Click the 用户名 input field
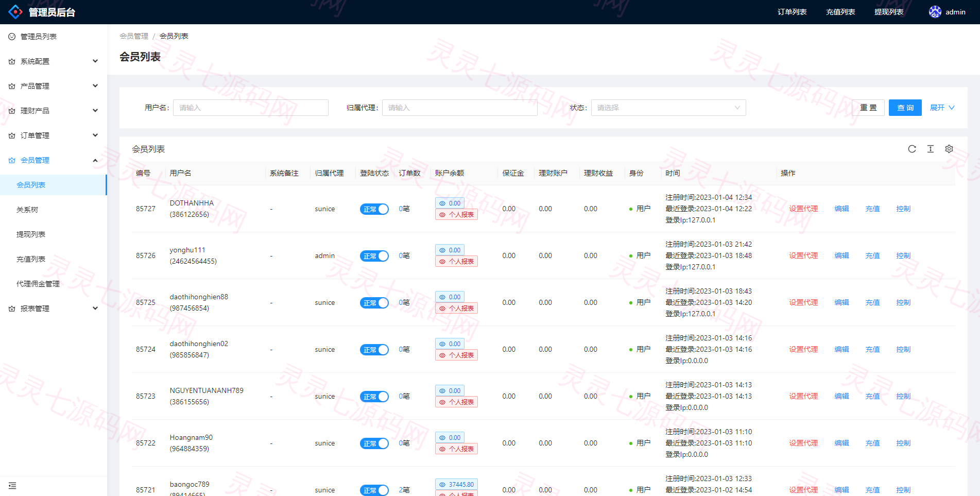980x496 pixels. [251, 108]
